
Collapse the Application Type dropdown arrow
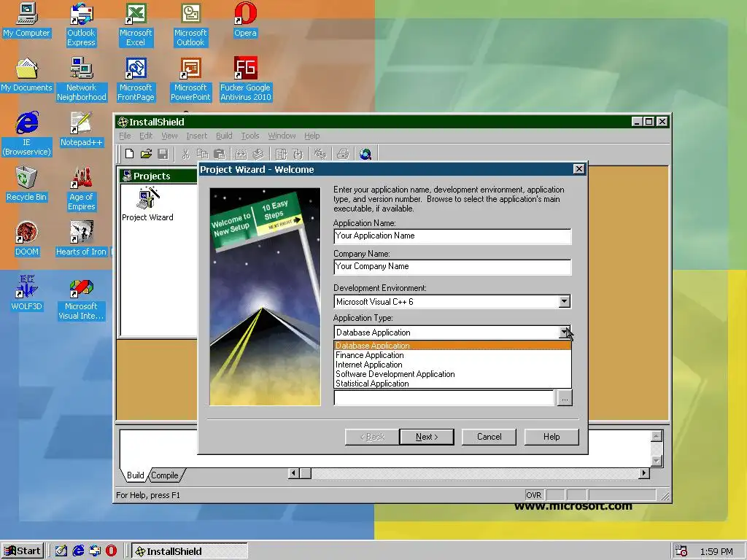click(564, 332)
